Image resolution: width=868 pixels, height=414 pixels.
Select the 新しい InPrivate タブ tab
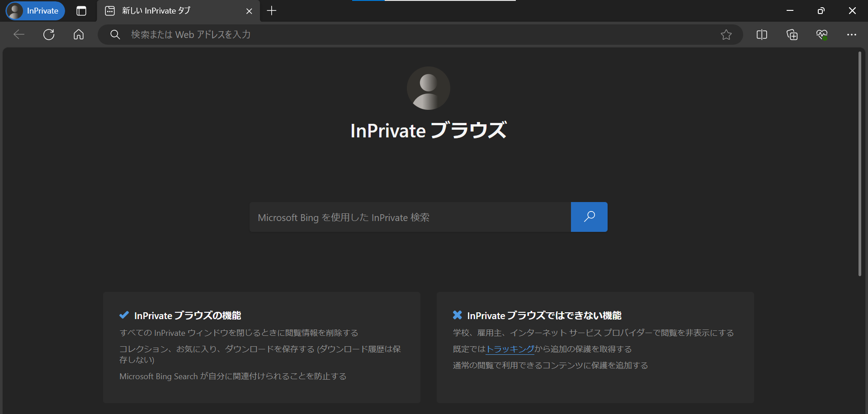(178, 11)
